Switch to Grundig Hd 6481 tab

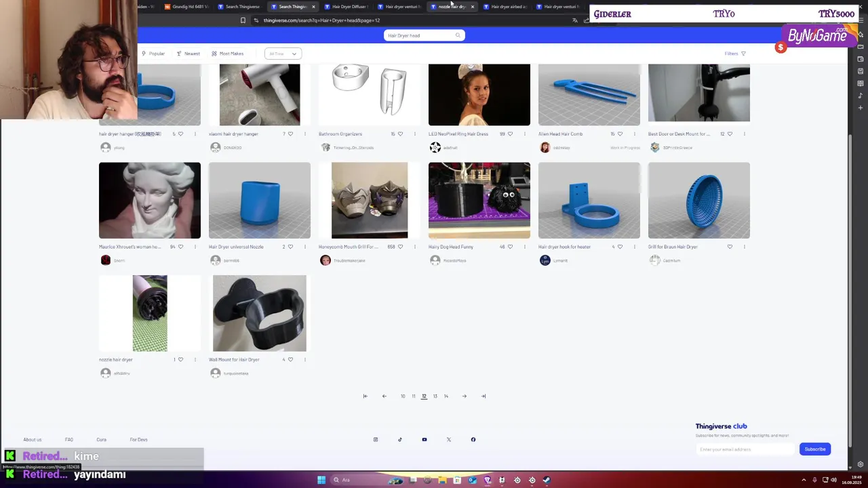tap(185, 7)
